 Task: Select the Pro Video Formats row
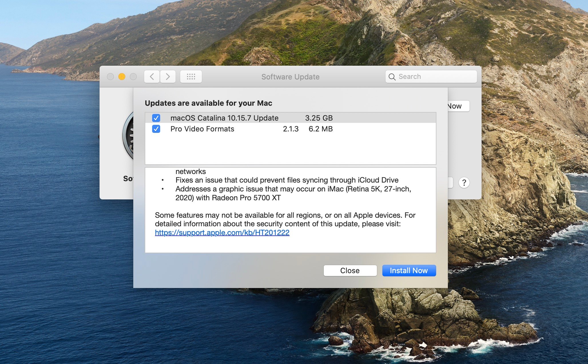point(291,129)
